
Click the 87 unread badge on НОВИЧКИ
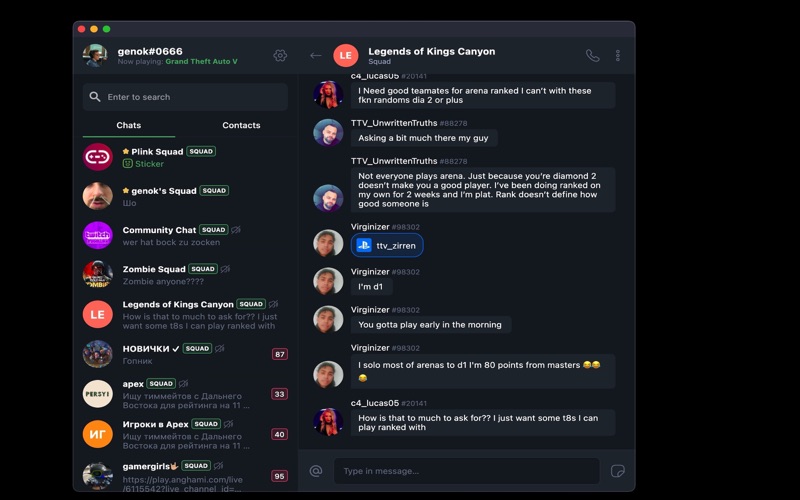click(x=280, y=354)
